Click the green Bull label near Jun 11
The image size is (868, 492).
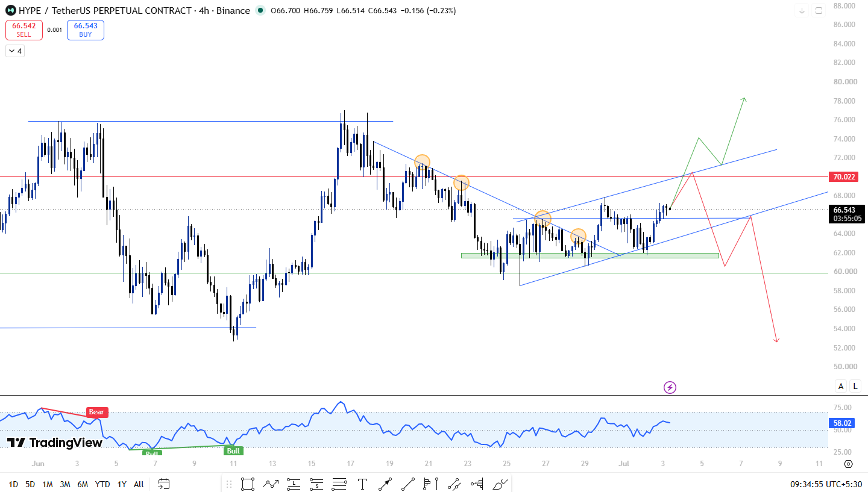[233, 450]
